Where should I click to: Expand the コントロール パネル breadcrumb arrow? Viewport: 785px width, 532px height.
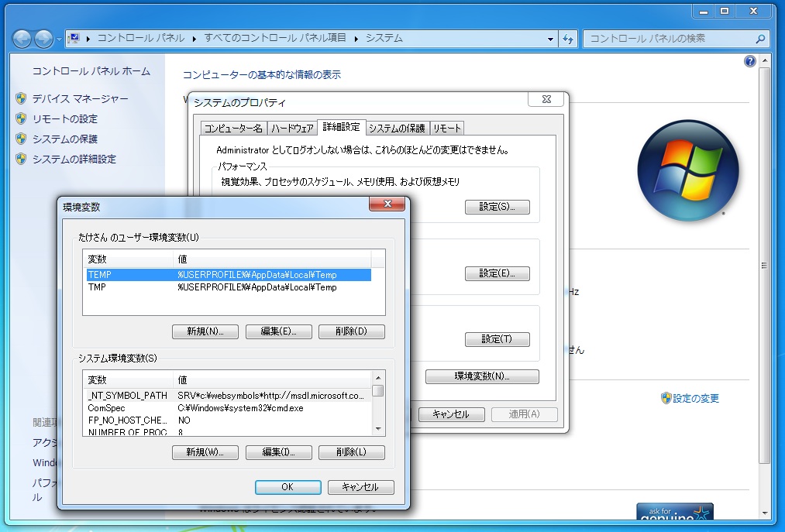click(x=194, y=38)
